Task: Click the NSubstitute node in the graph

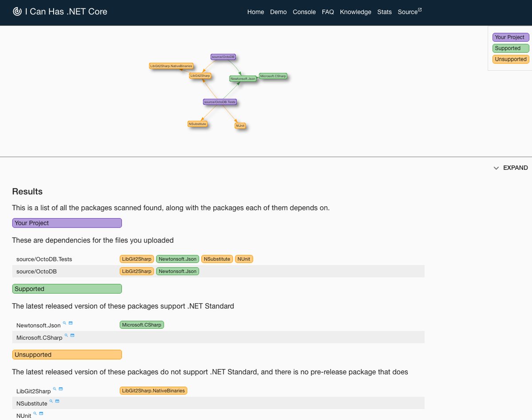Action: tap(198, 124)
